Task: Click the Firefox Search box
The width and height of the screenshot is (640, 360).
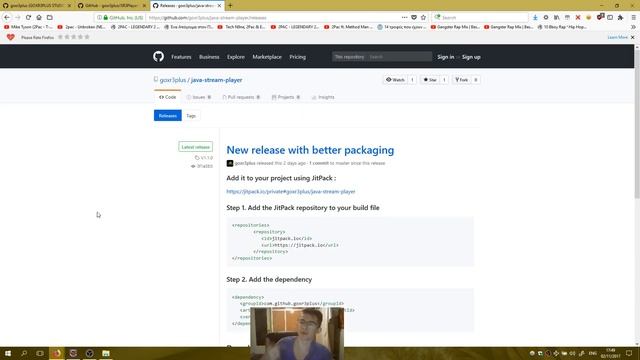Action: (480, 18)
